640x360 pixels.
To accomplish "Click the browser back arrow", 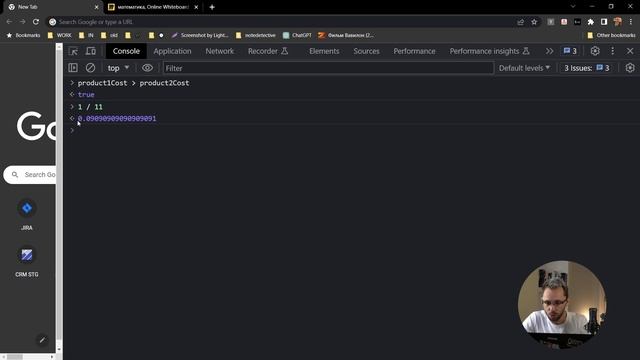I will tap(9, 22).
